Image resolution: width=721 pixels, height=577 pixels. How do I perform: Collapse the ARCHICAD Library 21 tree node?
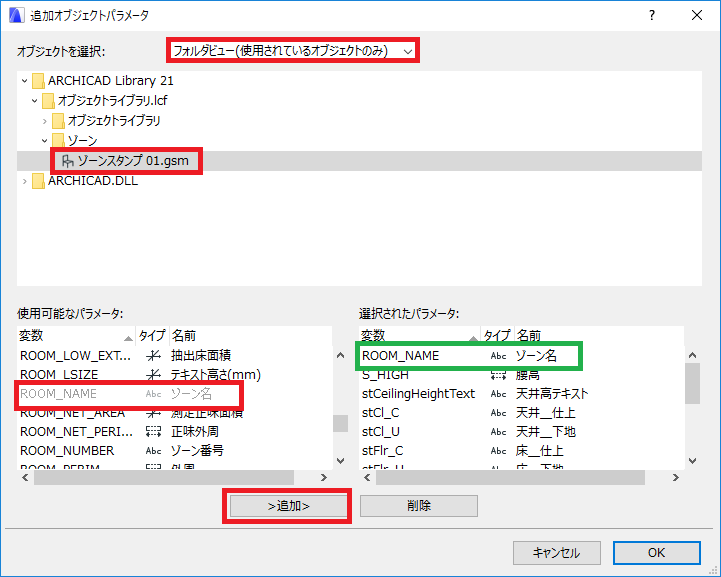click(x=24, y=81)
